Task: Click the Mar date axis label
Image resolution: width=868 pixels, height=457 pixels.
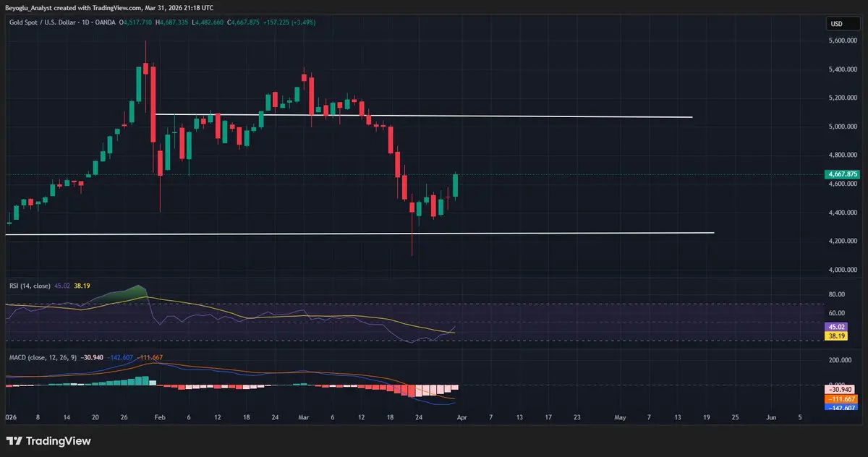Action: 304,418
